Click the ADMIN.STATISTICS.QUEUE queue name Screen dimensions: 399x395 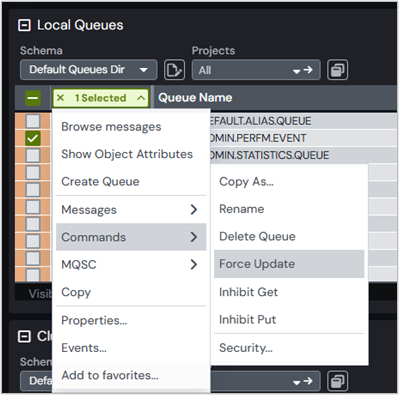[x=269, y=155]
